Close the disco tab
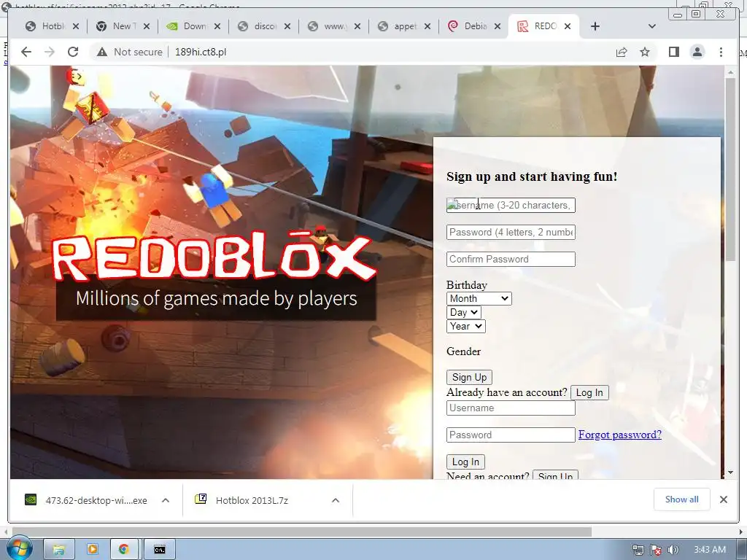Screen dimensions: 747x560 pyautogui.click(x=287, y=26)
